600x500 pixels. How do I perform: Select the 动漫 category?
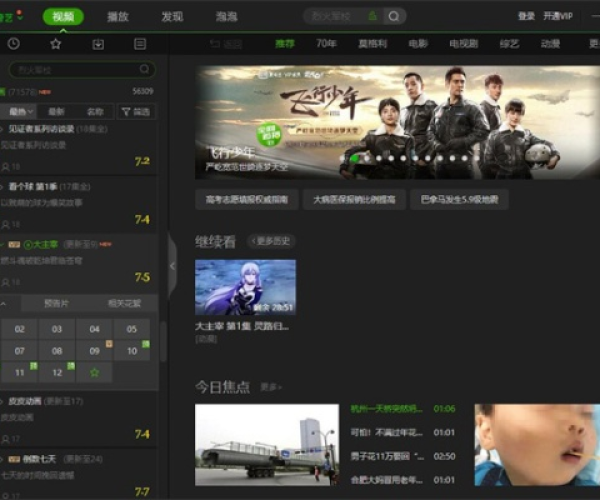pos(551,44)
